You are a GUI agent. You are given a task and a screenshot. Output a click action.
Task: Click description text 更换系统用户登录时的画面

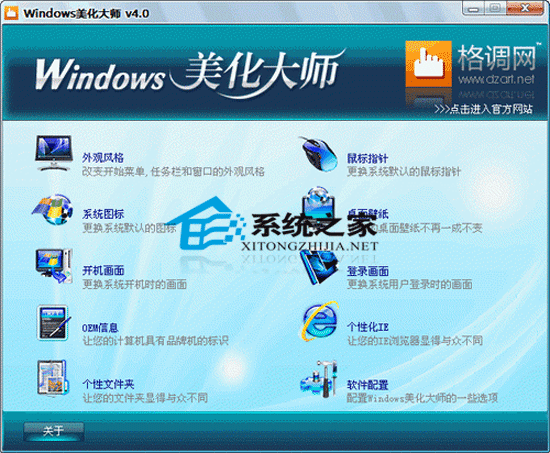[x=409, y=284]
